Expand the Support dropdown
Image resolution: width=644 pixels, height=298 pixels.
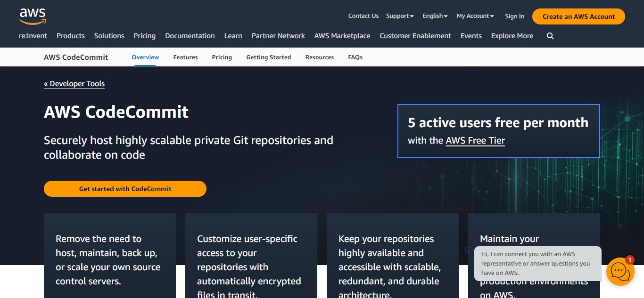point(400,16)
